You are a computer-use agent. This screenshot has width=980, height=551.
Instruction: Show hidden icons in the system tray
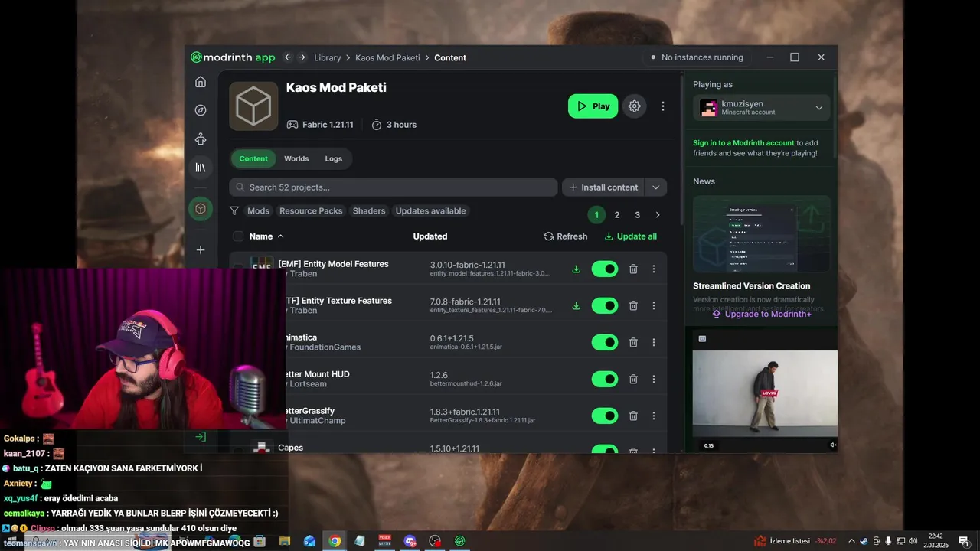tap(851, 541)
